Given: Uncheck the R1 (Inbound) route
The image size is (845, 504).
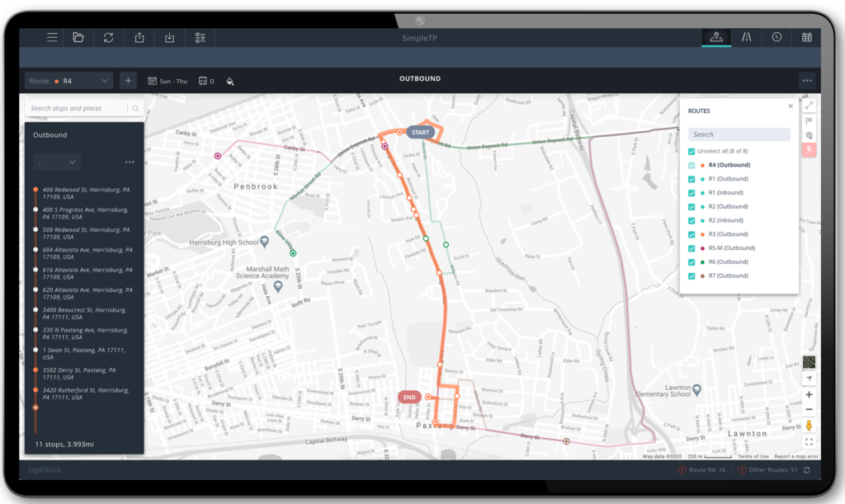Looking at the screenshot, I should click(x=692, y=192).
